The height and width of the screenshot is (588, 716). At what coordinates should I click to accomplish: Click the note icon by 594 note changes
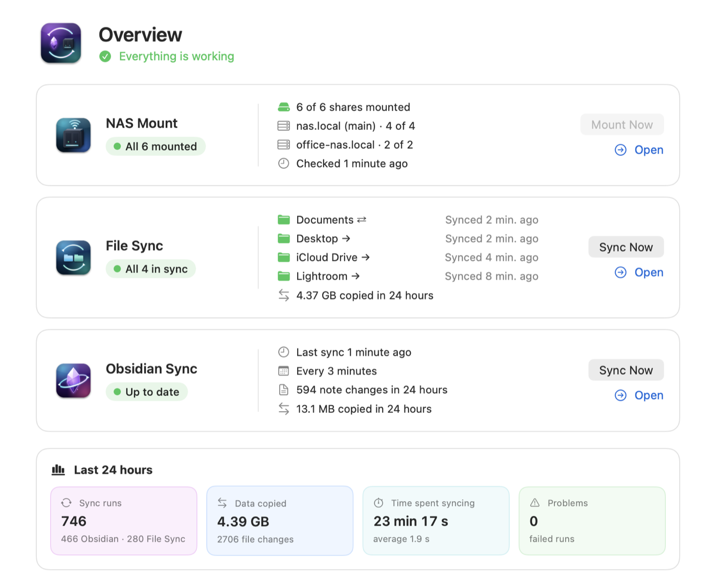(284, 390)
